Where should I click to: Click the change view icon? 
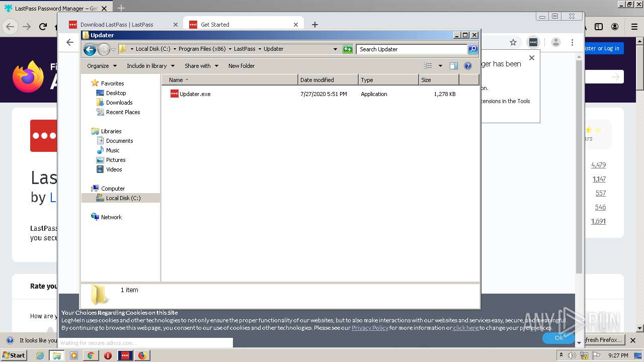428,66
